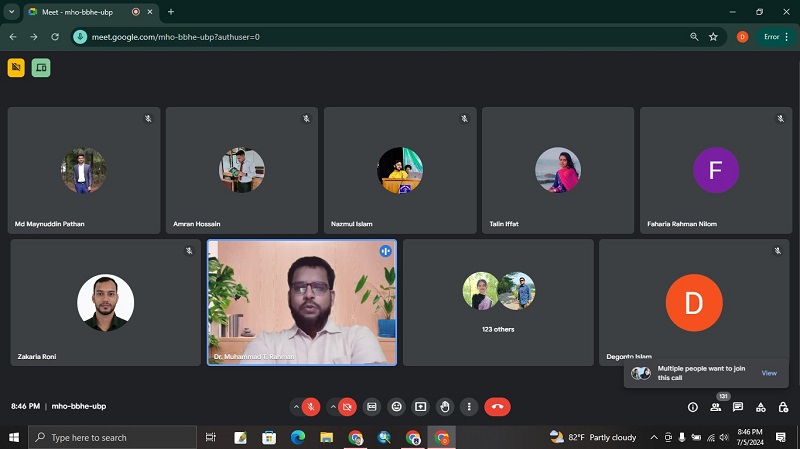The image size is (800, 449).
Task: Open the volume icon in the system tray
Action: click(724, 437)
